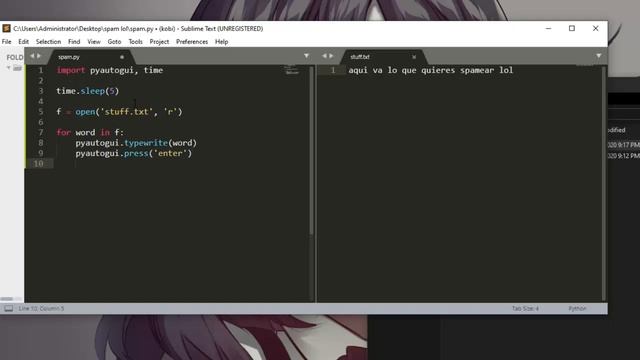
Task: Open the Edit menu
Action: point(24,42)
